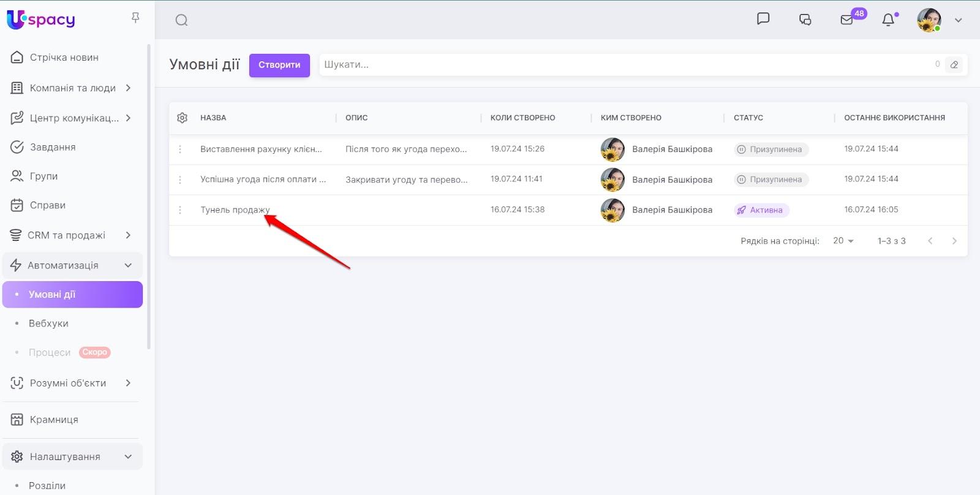Open row menu for Тунель продажу
This screenshot has height=495, width=980.
[180, 210]
